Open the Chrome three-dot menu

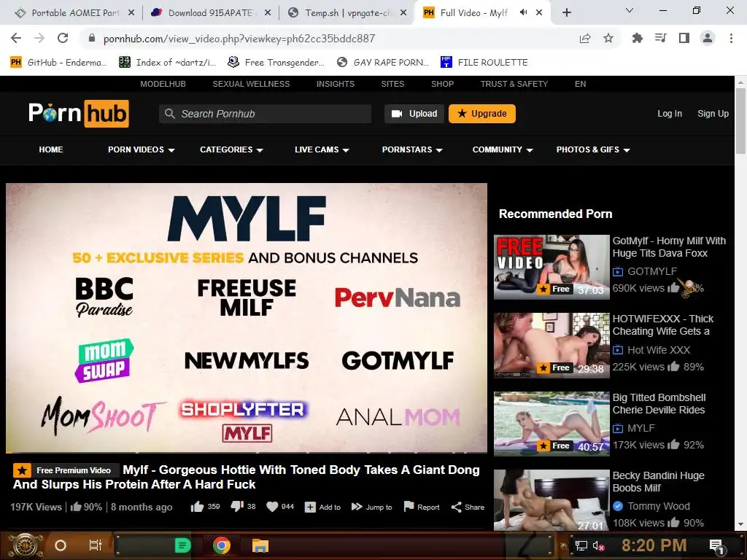[731, 38]
